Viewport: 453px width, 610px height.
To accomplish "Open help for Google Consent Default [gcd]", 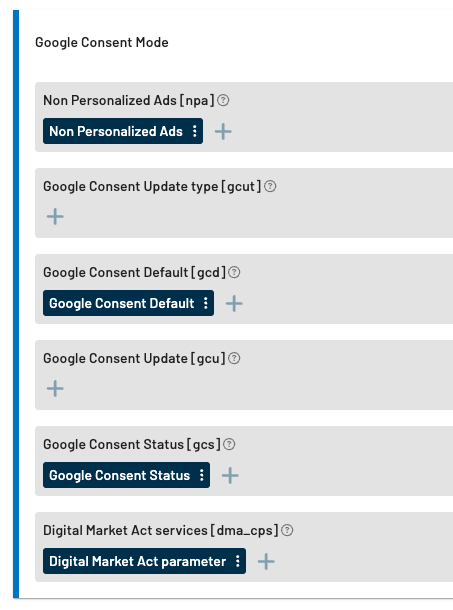I will (x=234, y=272).
